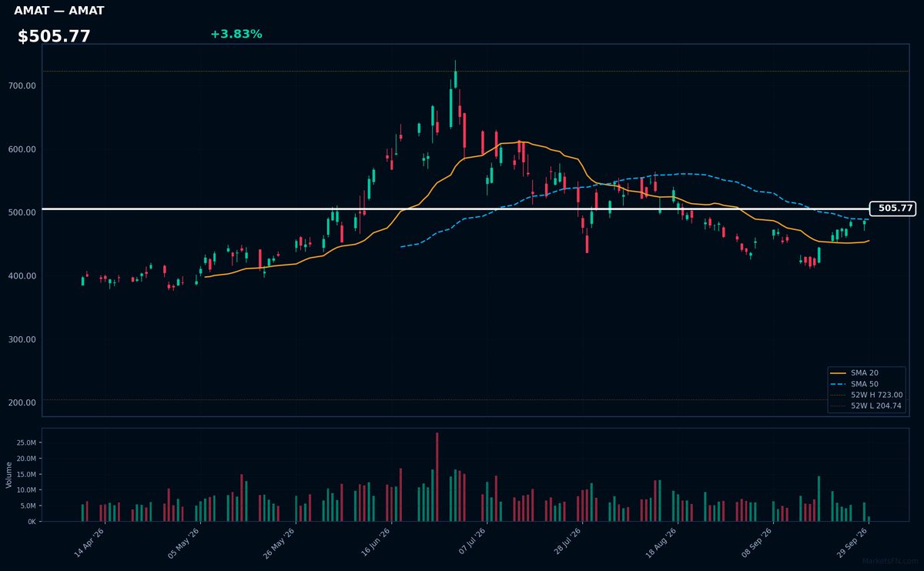924x571 pixels.
Task: Click the 600.00 price axis label
Action: (x=22, y=149)
